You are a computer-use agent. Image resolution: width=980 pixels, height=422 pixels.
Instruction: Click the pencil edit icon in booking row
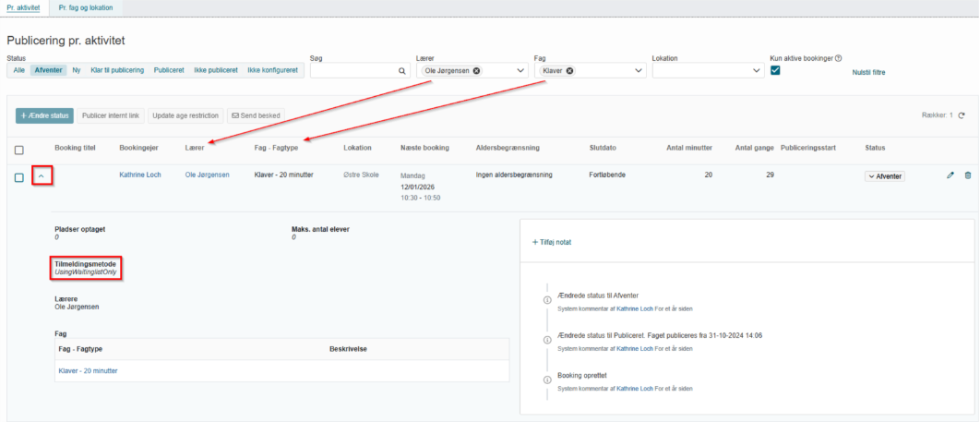tap(950, 175)
